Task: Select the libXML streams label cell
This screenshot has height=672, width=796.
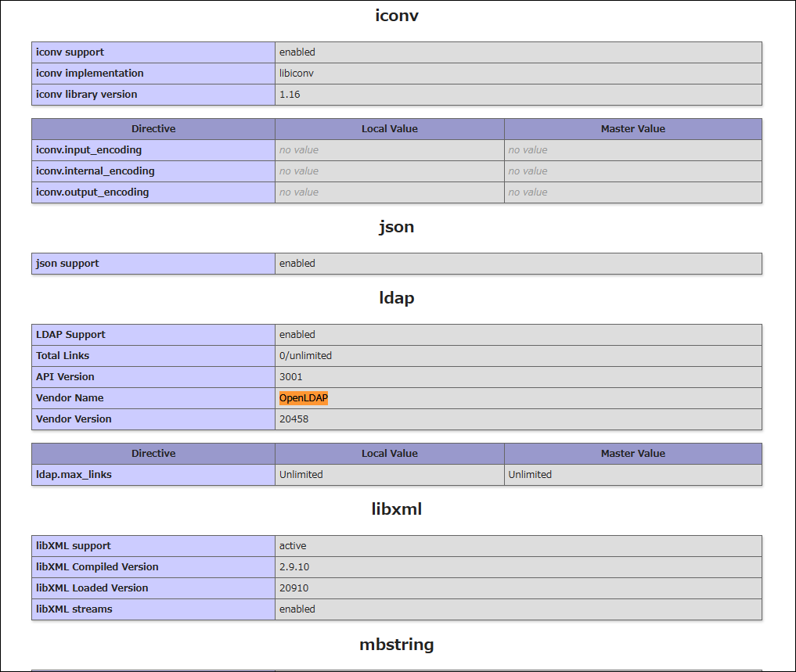Action: [x=74, y=609]
